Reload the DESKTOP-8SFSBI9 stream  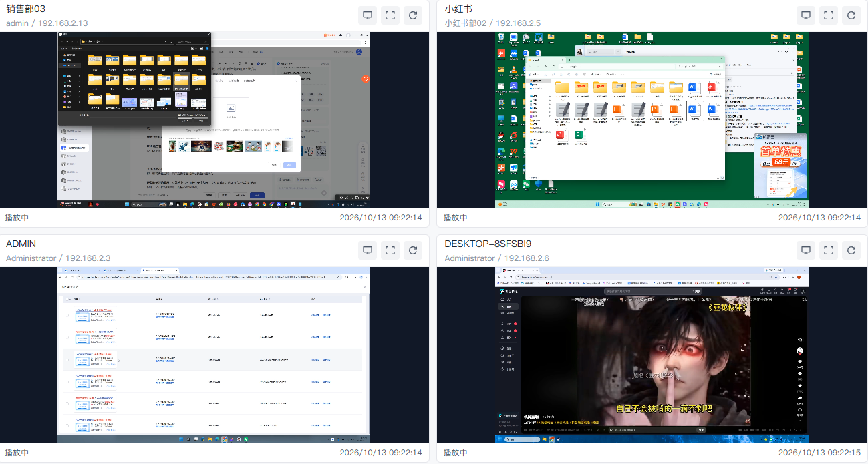click(x=851, y=250)
